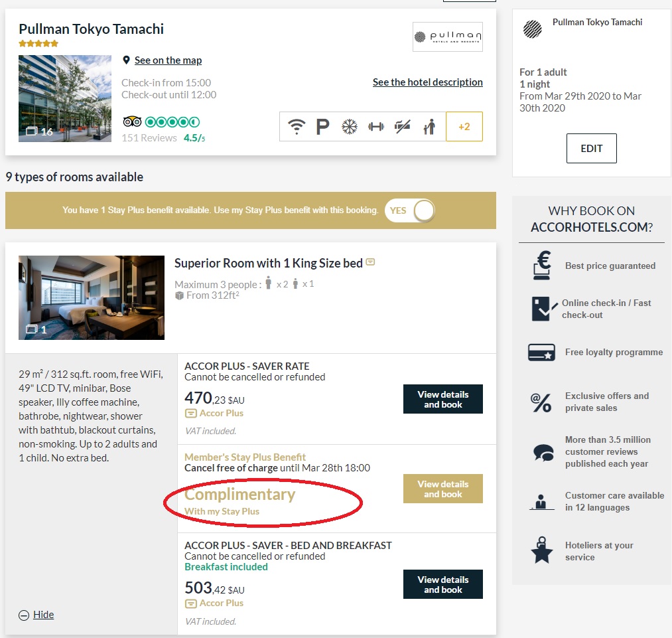Image resolution: width=672 pixels, height=638 pixels.
Task: Click the map pin icon
Action: (x=126, y=60)
